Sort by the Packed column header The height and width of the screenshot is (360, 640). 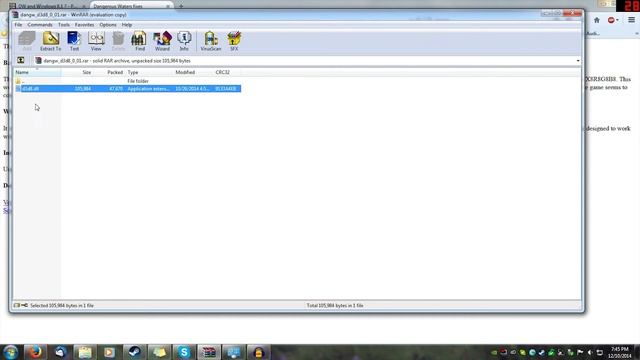click(x=109, y=72)
